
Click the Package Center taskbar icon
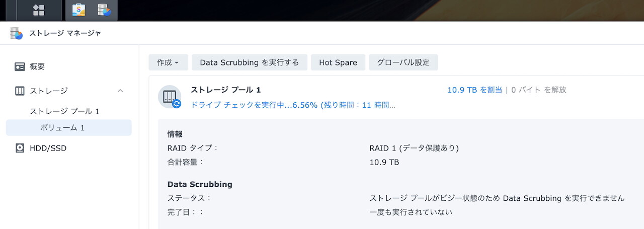tap(78, 10)
